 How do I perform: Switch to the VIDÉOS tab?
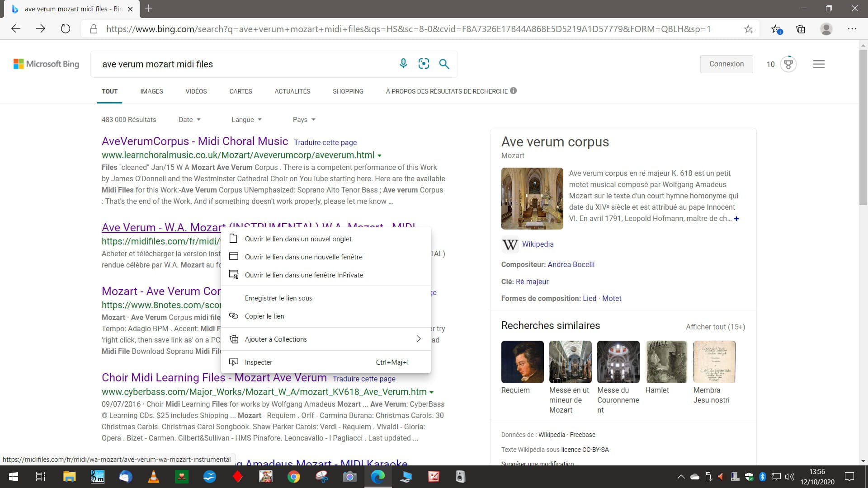tap(196, 91)
